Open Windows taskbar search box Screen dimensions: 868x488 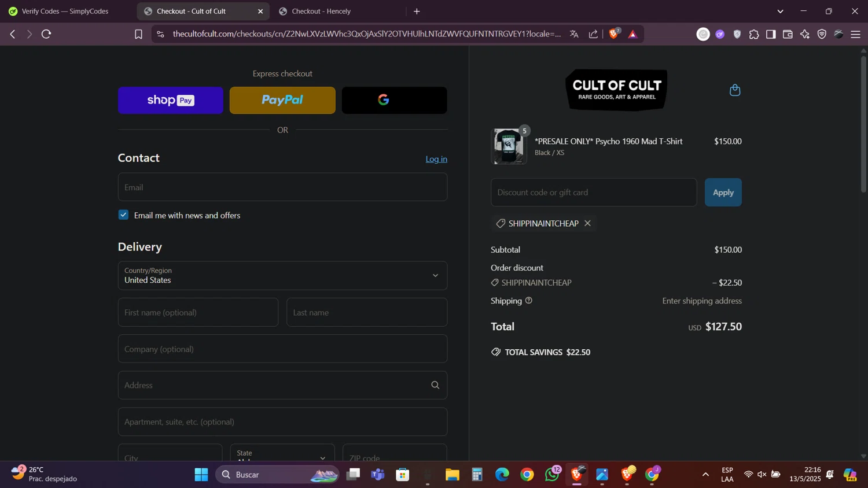(x=278, y=475)
